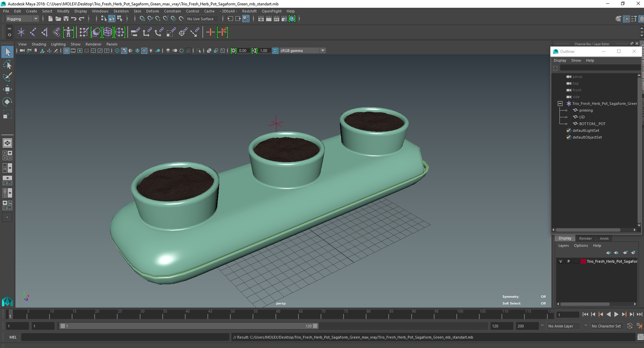Activate the Paint Selection tool
The width and height of the screenshot is (644, 348).
click(x=7, y=77)
